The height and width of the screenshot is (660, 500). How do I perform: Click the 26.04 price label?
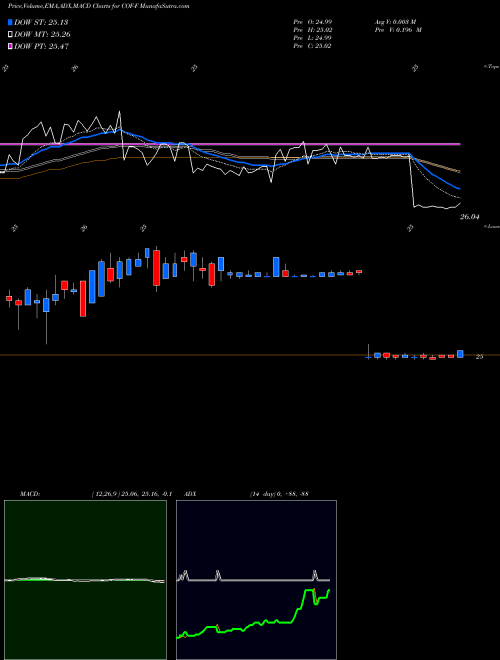click(x=470, y=217)
